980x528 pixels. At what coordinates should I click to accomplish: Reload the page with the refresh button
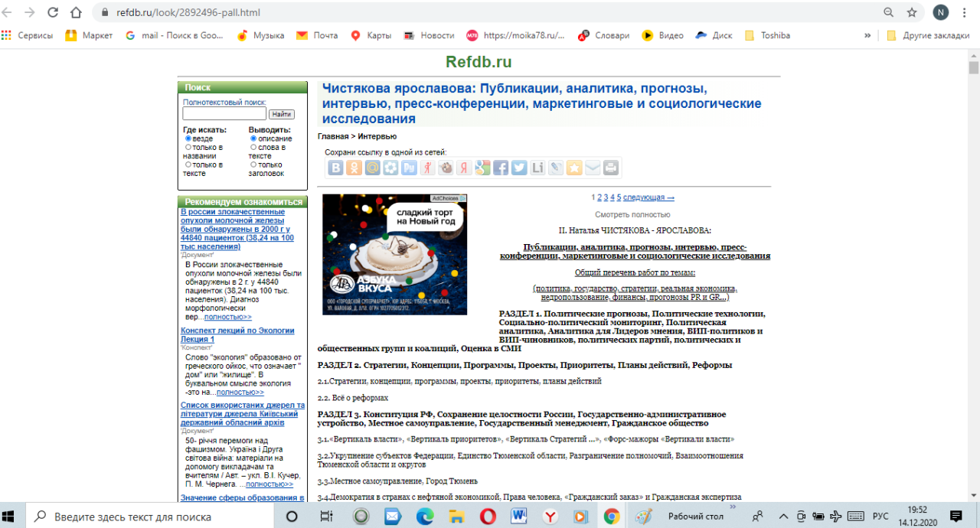(x=53, y=12)
